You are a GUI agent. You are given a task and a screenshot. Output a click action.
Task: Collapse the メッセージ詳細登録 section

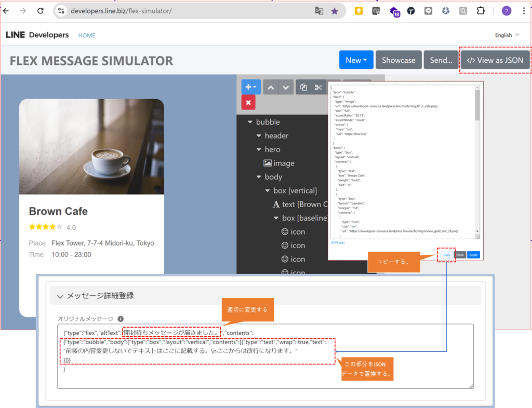pyautogui.click(x=60, y=296)
